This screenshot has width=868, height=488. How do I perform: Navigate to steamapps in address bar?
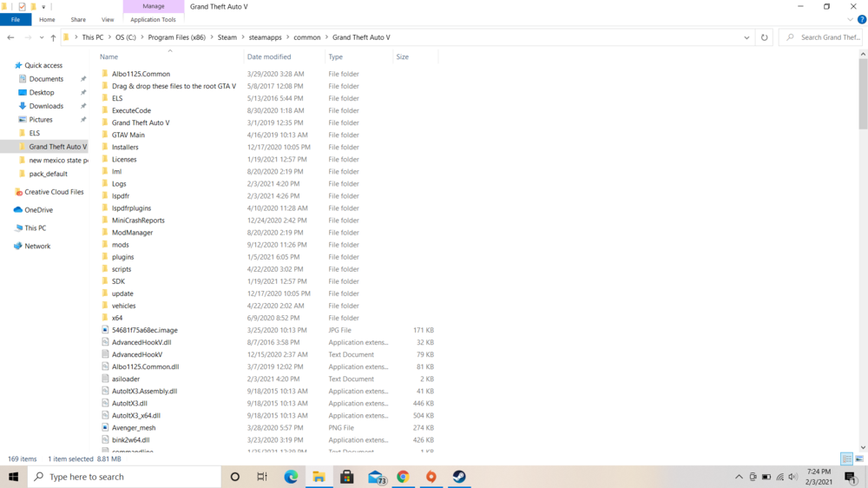[x=265, y=37]
